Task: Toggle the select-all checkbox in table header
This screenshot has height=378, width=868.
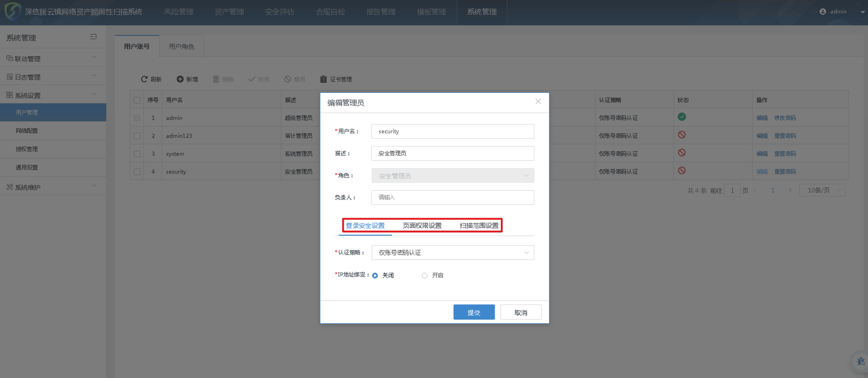Action: click(137, 100)
